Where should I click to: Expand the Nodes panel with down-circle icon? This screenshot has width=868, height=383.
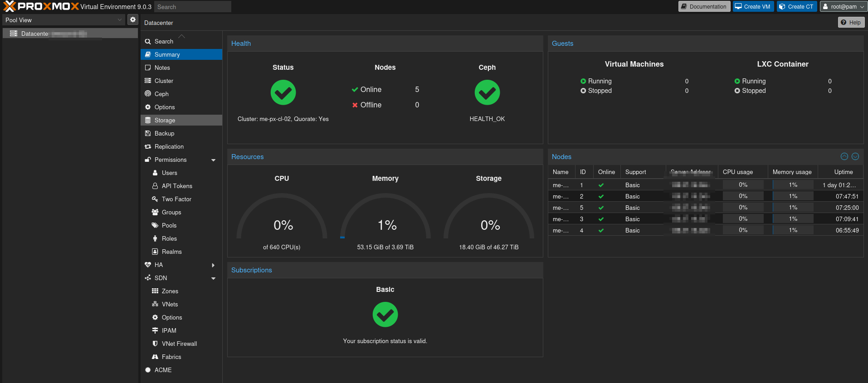pos(855,156)
